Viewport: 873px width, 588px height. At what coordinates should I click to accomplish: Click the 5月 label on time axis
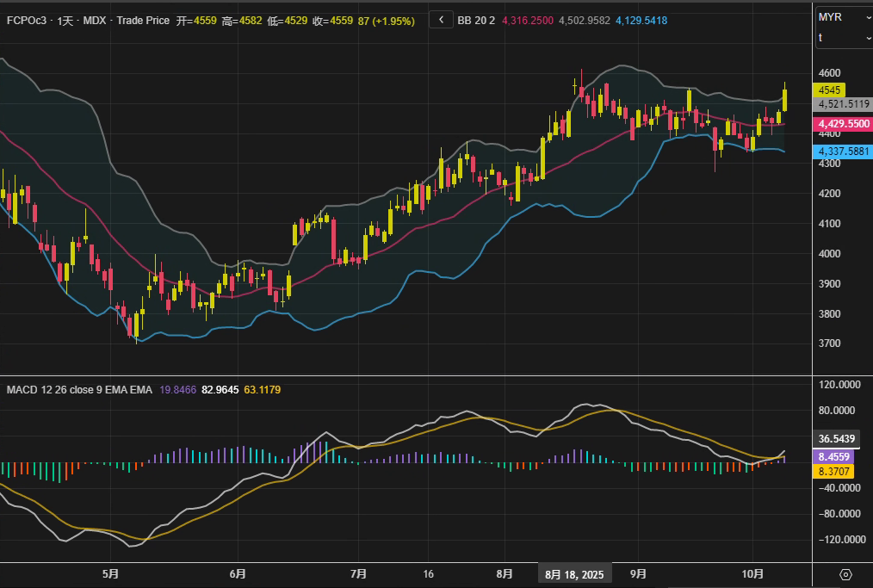coord(110,574)
